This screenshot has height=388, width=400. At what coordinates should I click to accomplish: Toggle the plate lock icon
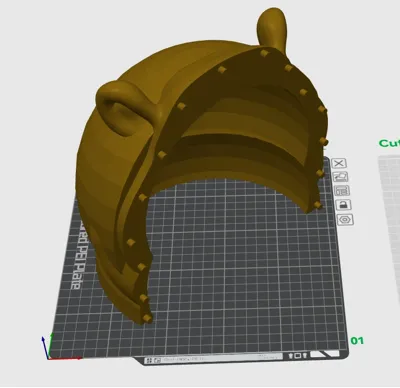coord(344,205)
